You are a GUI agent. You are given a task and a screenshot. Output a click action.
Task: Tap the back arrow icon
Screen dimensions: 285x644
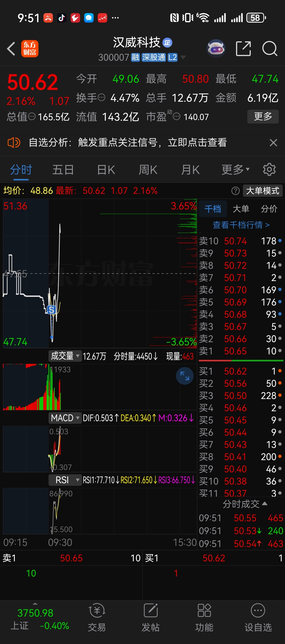tap(11, 49)
